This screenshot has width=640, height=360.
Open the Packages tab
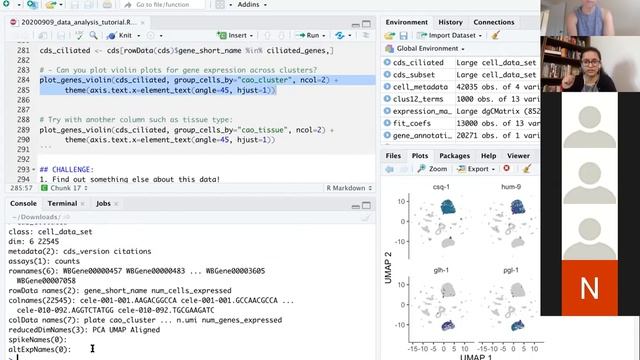[454, 156]
